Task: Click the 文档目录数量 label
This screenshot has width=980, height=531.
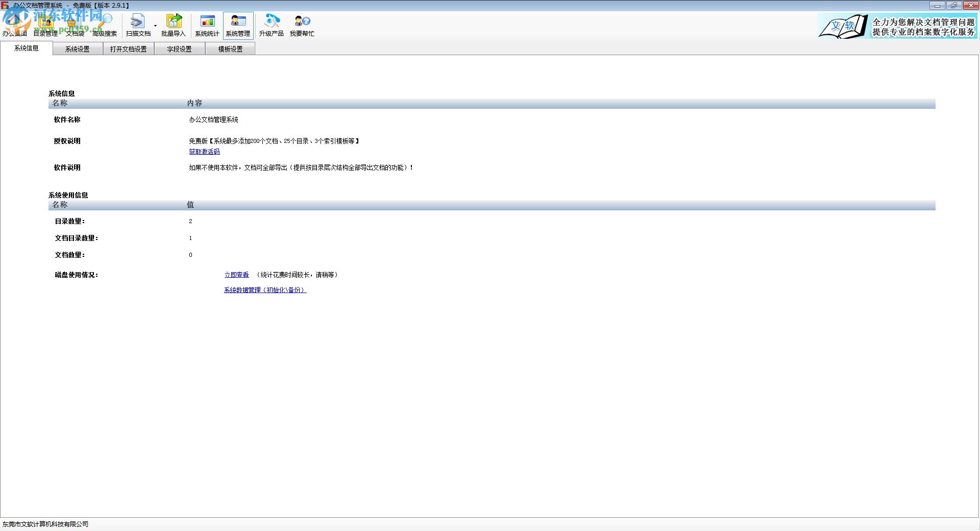Action: [77, 238]
